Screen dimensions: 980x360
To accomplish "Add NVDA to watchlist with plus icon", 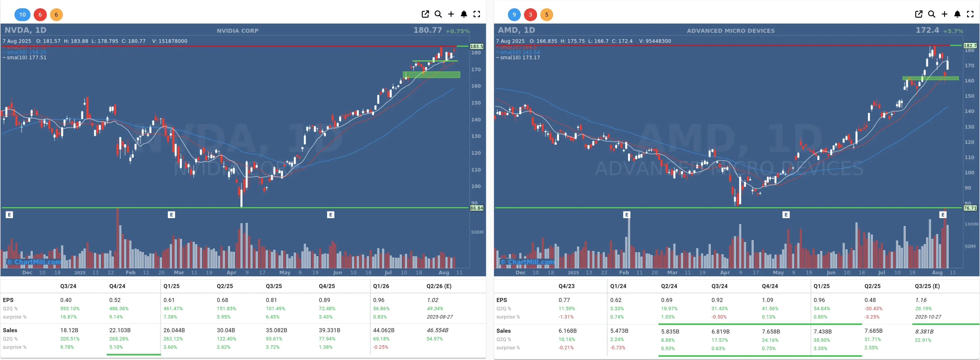I will pos(451,14).
